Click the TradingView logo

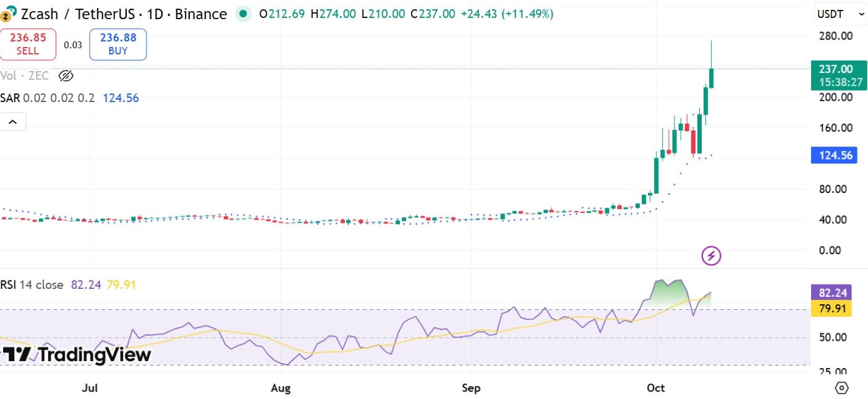[x=77, y=354]
